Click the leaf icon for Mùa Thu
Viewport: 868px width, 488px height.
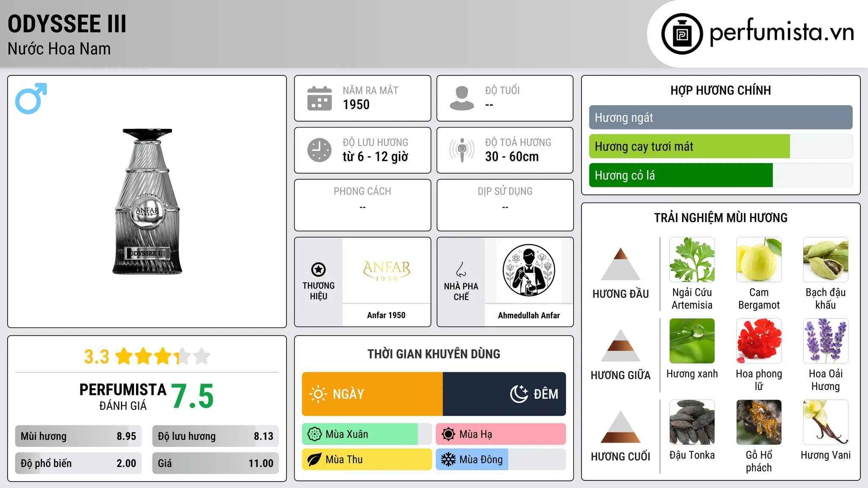(314, 460)
